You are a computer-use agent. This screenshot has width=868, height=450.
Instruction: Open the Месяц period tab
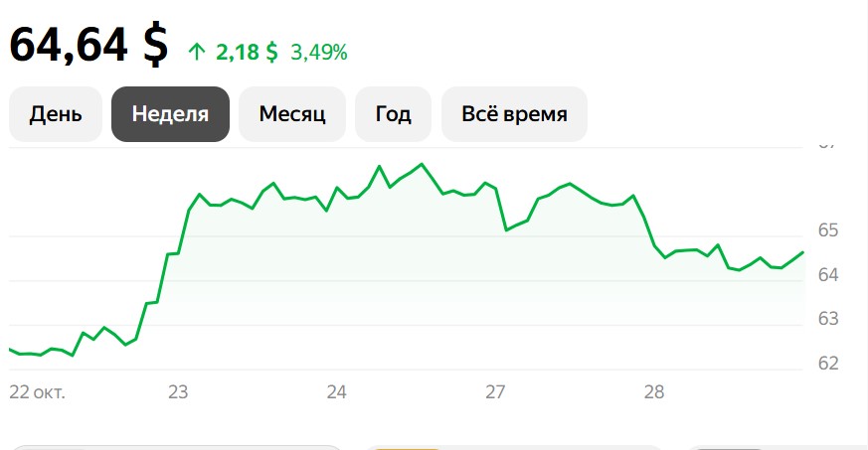[x=292, y=114]
